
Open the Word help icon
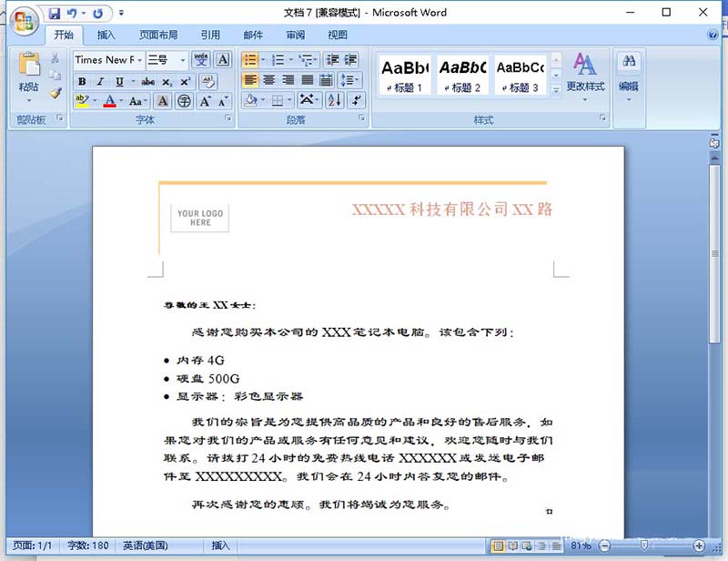pyautogui.click(x=713, y=35)
